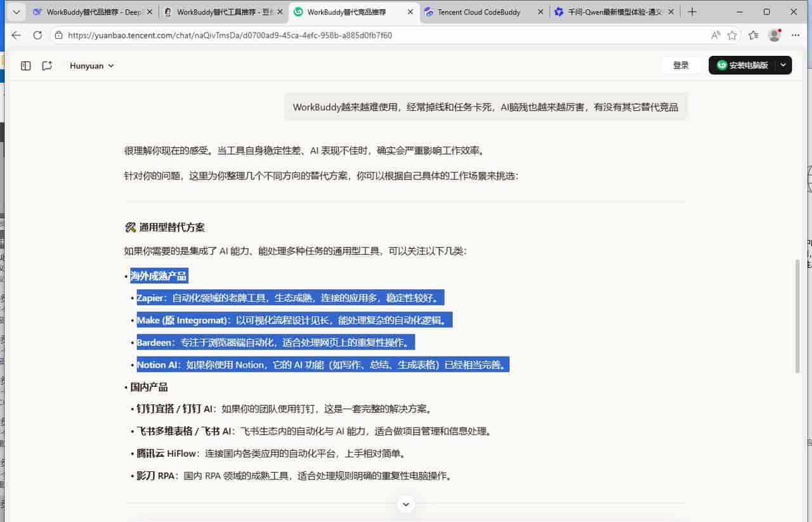Add this page to favorites with the star
The height and width of the screenshot is (522, 812).
click(x=732, y=36)
